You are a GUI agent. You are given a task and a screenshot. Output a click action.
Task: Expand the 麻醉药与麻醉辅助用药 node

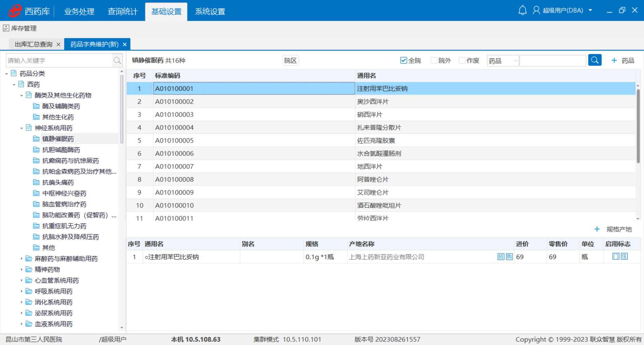click(x=21, y=259)
